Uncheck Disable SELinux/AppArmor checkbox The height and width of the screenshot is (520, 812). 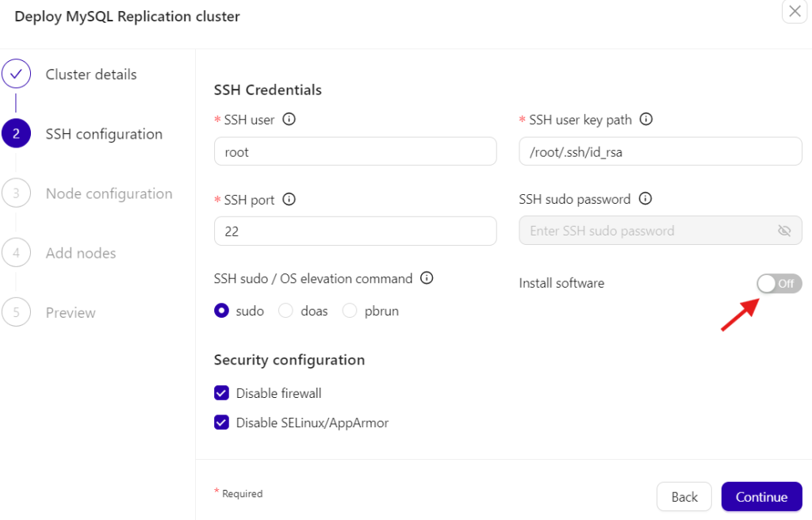222,422
